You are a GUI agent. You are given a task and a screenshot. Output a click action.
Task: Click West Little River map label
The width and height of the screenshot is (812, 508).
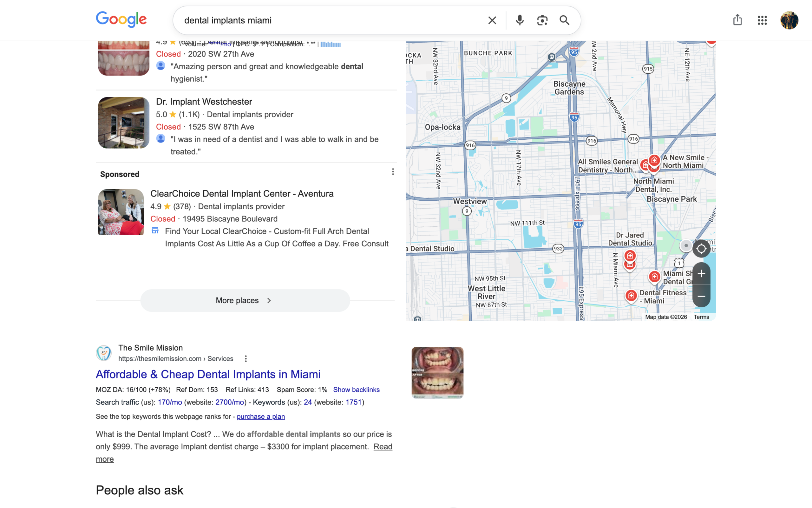pos(486,292)
